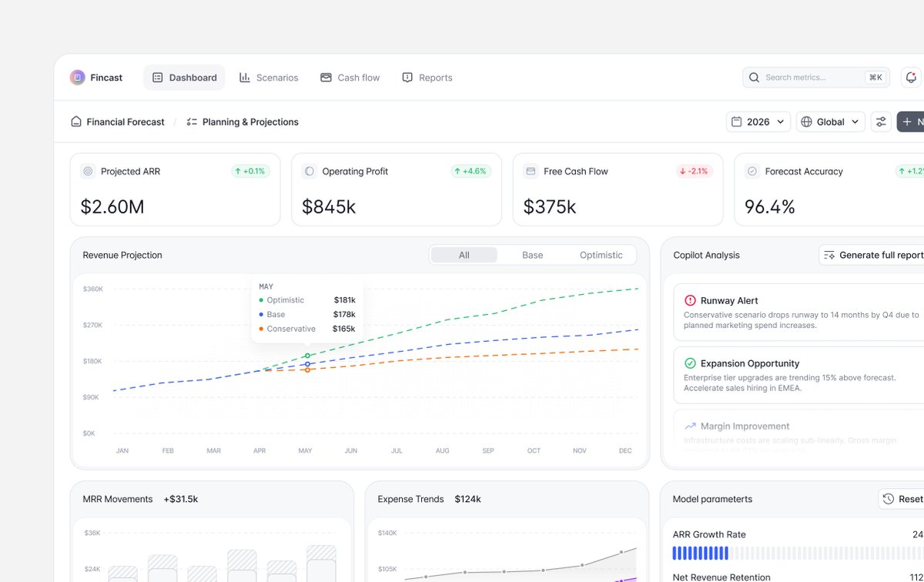Click the Base May point on chart
This screenshot has width=924, height=582.
coord(307,364)
